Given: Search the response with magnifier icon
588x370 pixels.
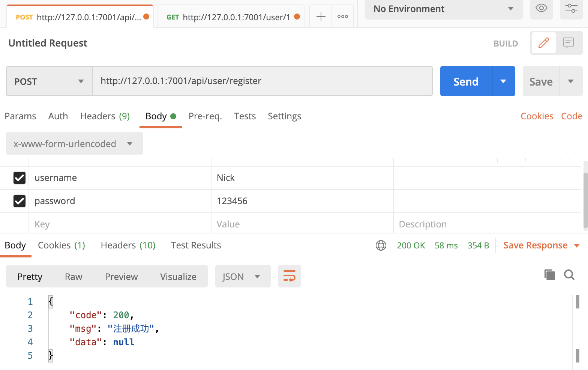Looking at the screenshot, I should (569, 275).
